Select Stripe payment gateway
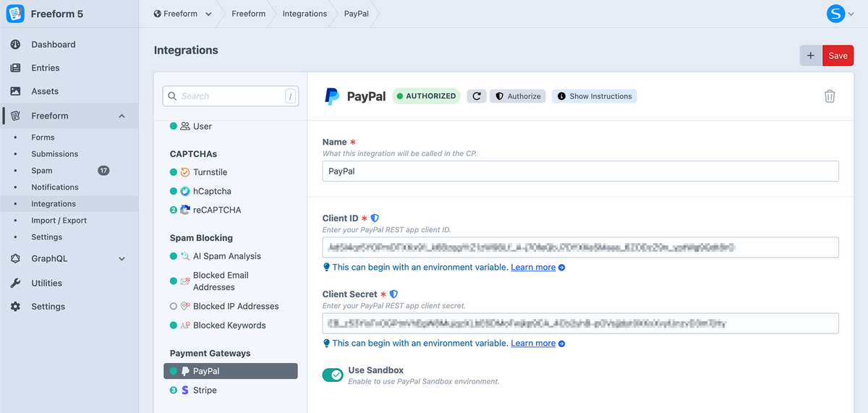Screen dimensions: 868x413 click(x=204, y=391)
